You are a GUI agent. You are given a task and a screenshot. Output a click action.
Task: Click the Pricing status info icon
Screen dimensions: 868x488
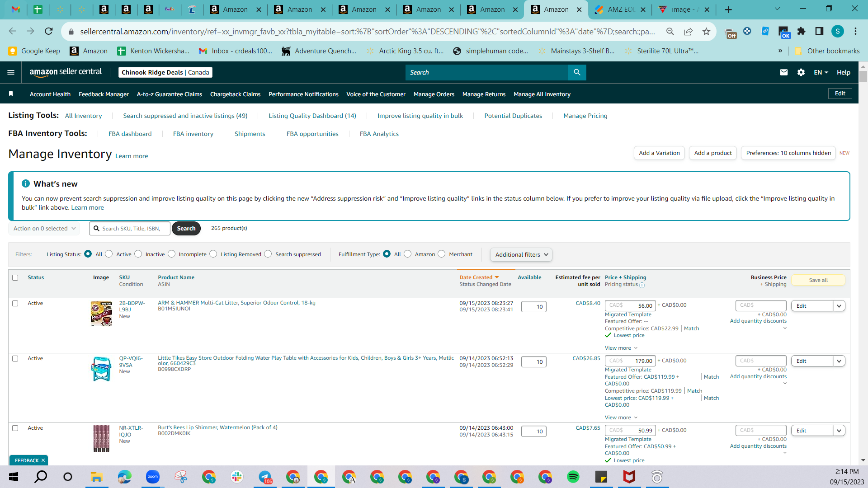click(642, 285)
